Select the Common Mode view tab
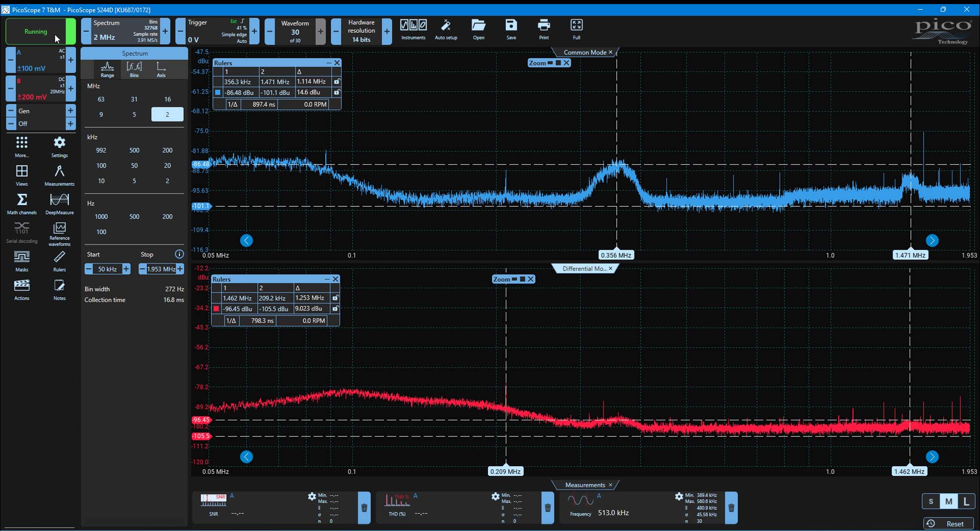Screen dimensions: 980x531 (x=585, y=52)
